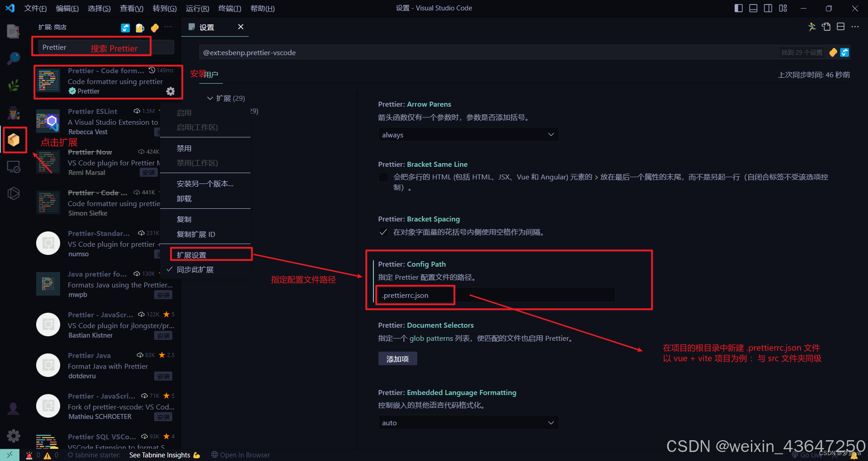This screenshot has height=461, width=868.
Task: Select 安装另一个版本... in the context menu
Action: click(x=206, y=183)
